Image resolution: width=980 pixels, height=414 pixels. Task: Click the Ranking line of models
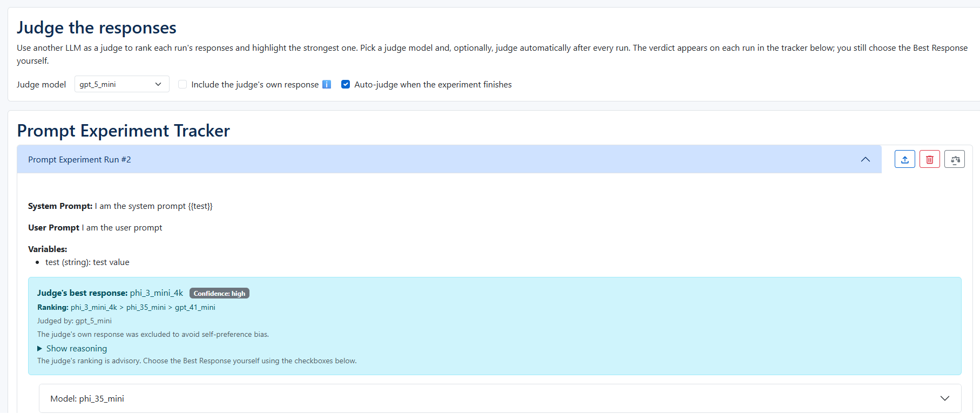[126, 307]
